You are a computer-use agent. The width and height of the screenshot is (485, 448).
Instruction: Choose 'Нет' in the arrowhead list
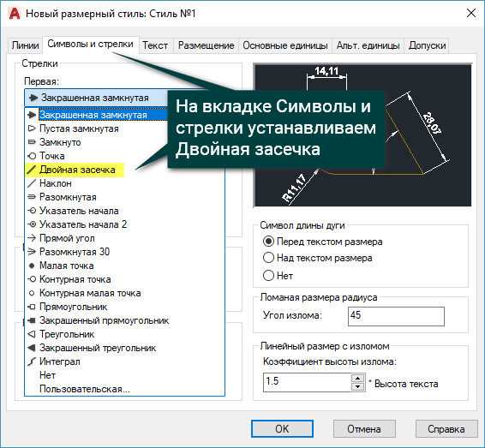click(47, 375)
